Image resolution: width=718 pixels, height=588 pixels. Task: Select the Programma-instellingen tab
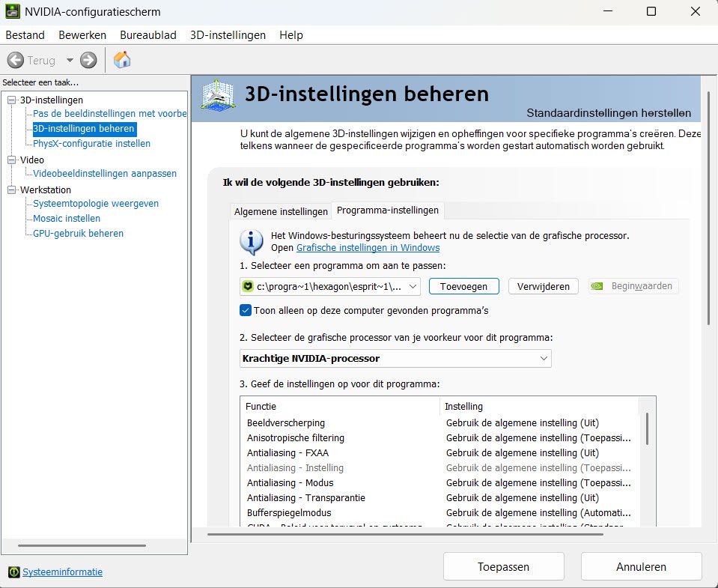(x=388, y=210)
